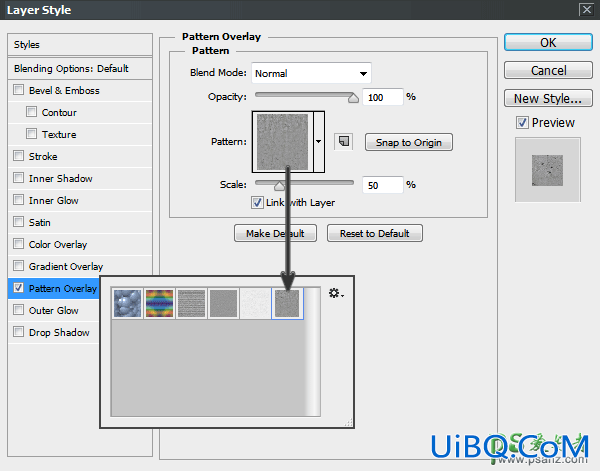Select the Contour sub-style label

(59, 112)
